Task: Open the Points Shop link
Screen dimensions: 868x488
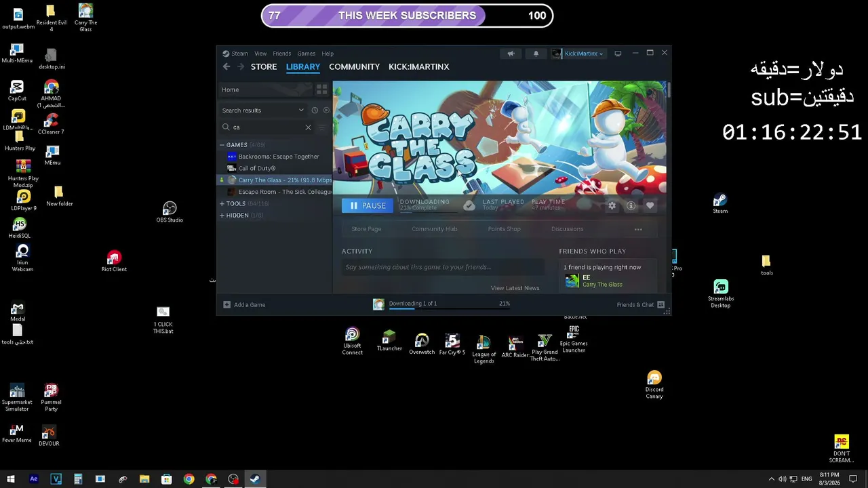Action: tap(505, 229)
